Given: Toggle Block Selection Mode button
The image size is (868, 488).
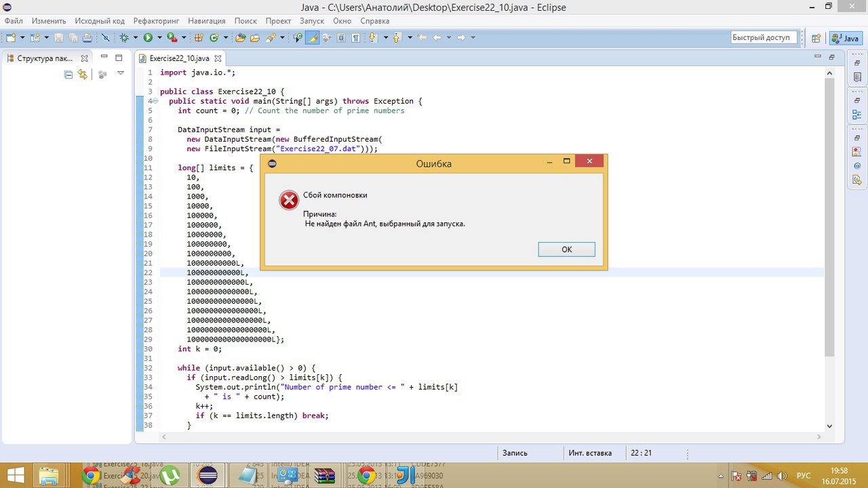Looking at the screenshot, I should pyautogui.click(x=340, y=38).
